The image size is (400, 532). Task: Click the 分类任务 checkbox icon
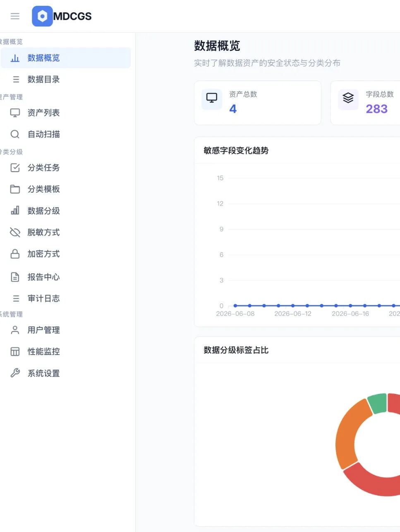[x=15, y=167]
